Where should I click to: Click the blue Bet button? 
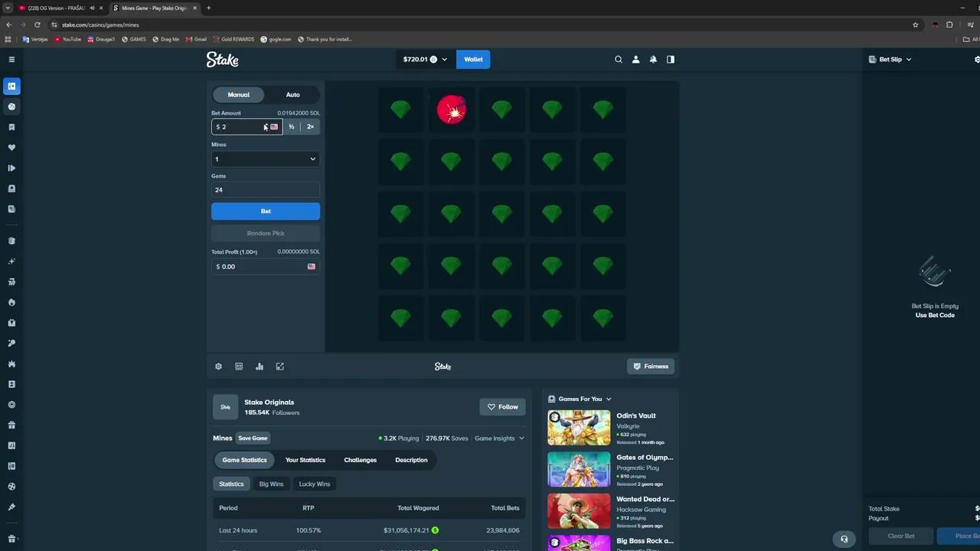(x=266, y=211)
